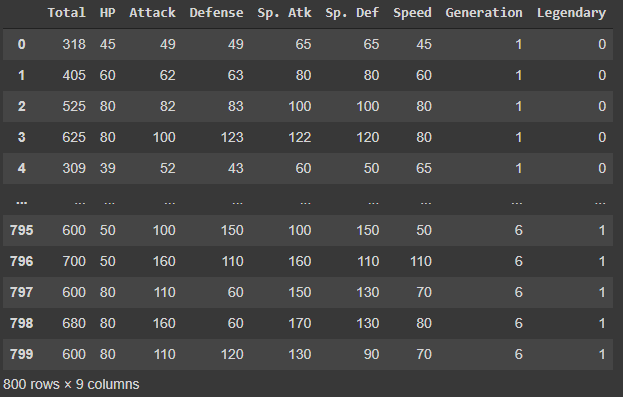Select the Sp. Def column header

(x=352, y=13)
